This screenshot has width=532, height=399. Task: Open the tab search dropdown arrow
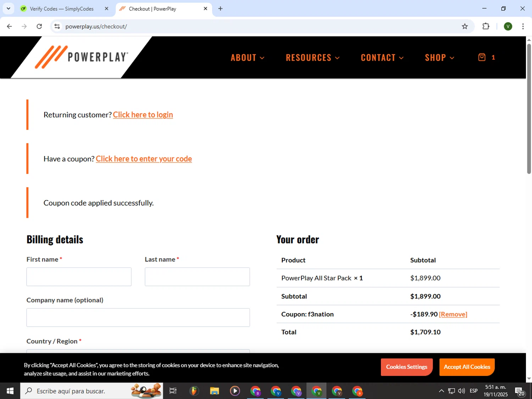pos(8,9)
